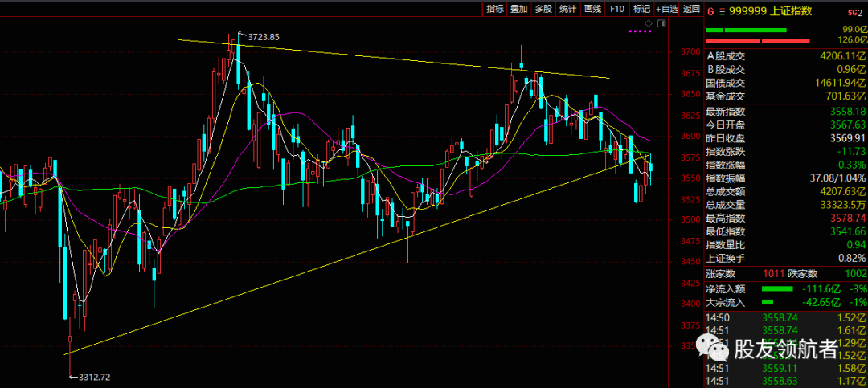The image size is (868, 388).
Task: Toggle the side panel layout icon
Action: coord(661,25)
